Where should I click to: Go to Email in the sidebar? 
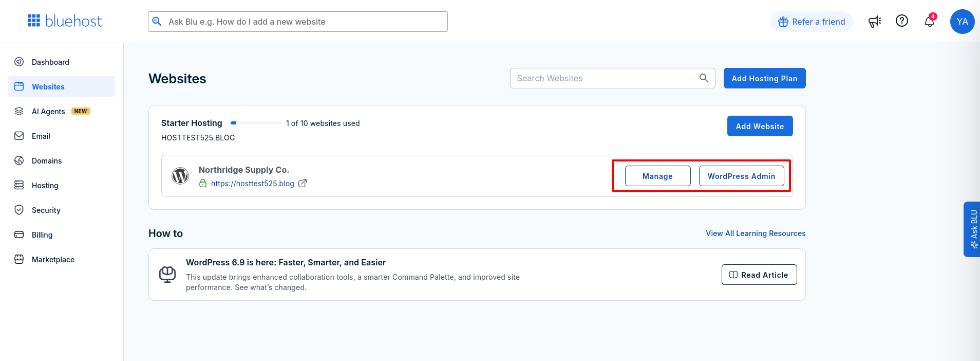tap(62, 136)
